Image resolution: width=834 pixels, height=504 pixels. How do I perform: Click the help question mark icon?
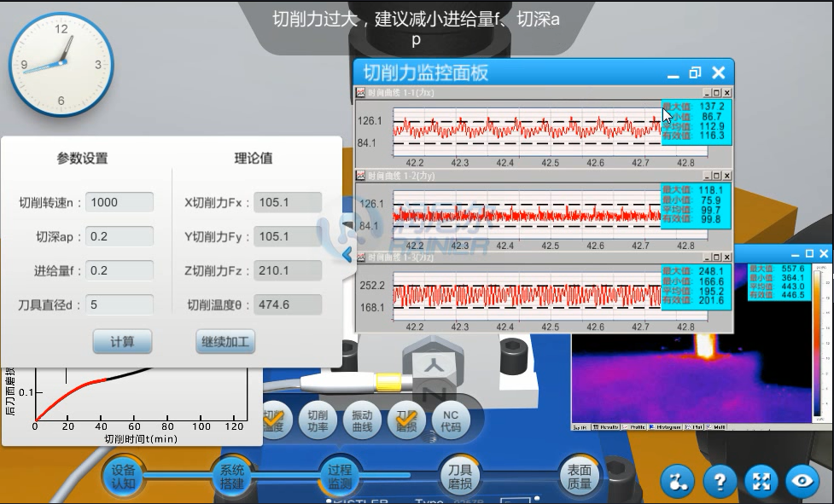point(720,482)
